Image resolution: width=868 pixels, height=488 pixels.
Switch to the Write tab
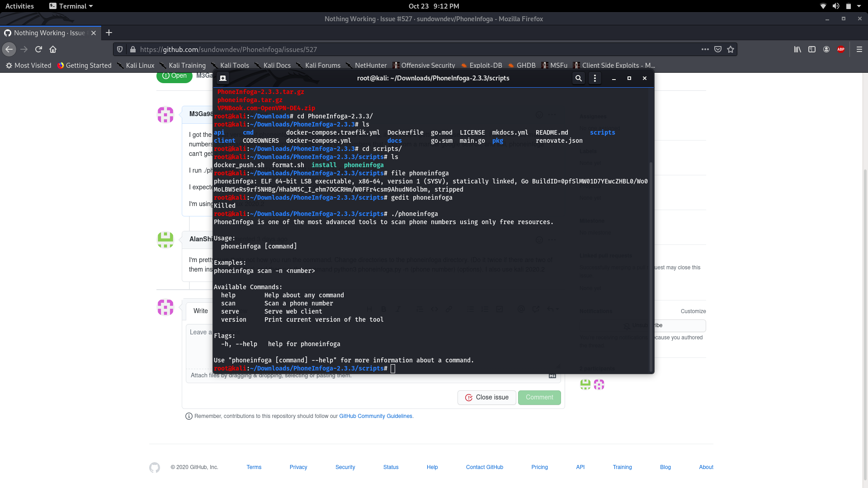coord(200,311)
